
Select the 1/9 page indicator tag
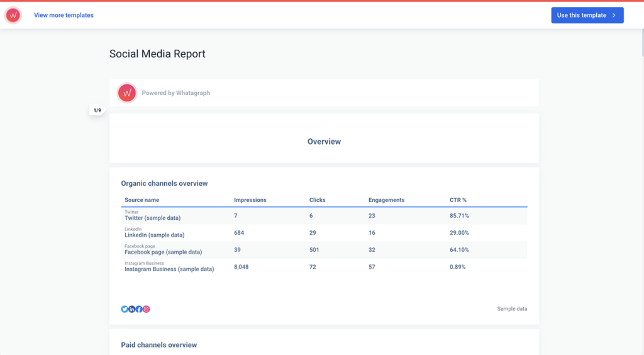97,111
